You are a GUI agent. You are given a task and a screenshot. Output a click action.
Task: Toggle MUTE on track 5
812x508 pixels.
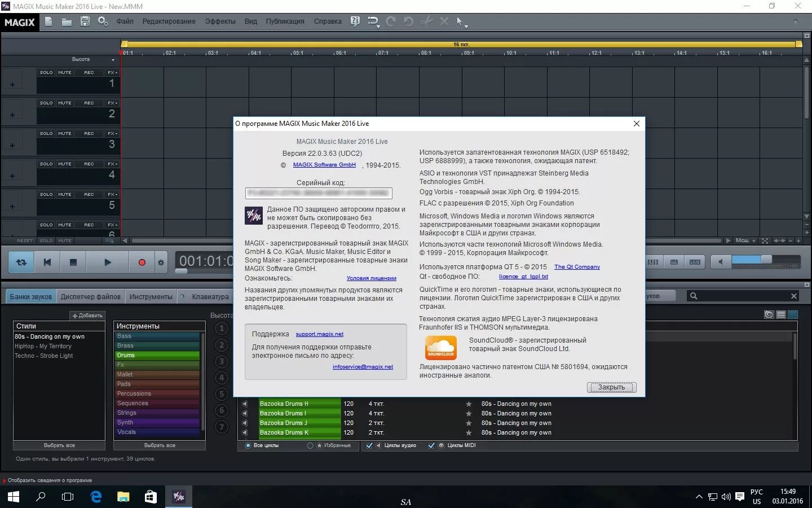[x=65, y=194]
